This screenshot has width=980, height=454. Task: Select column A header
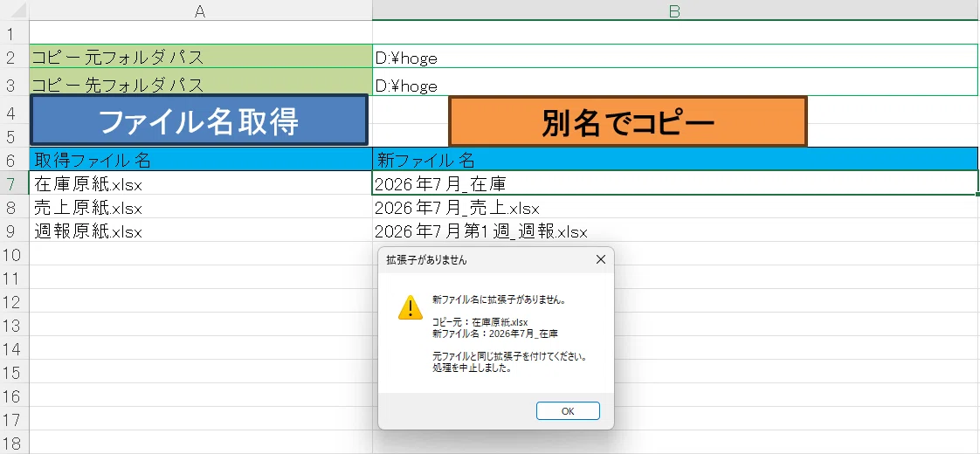pos(201,10)
